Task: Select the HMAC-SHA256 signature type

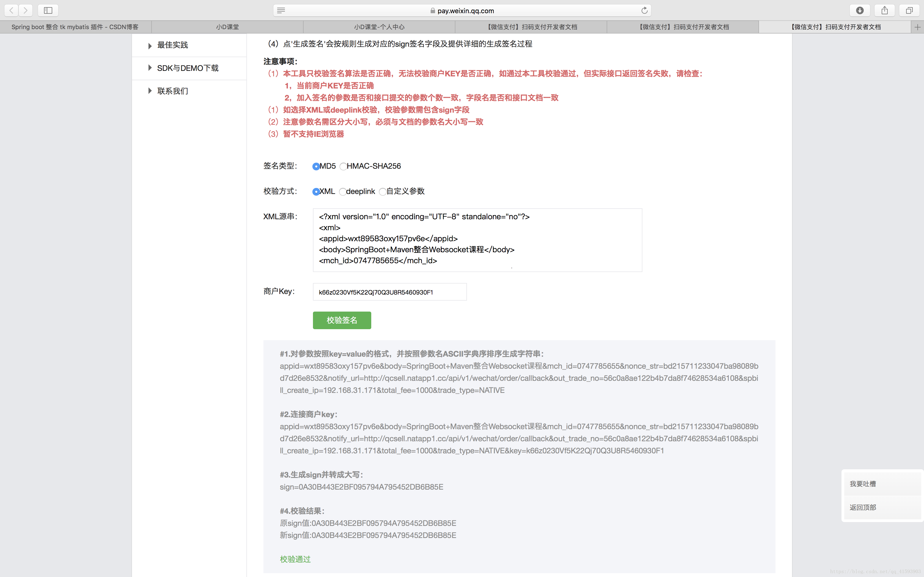Action: tap(343, 167)
